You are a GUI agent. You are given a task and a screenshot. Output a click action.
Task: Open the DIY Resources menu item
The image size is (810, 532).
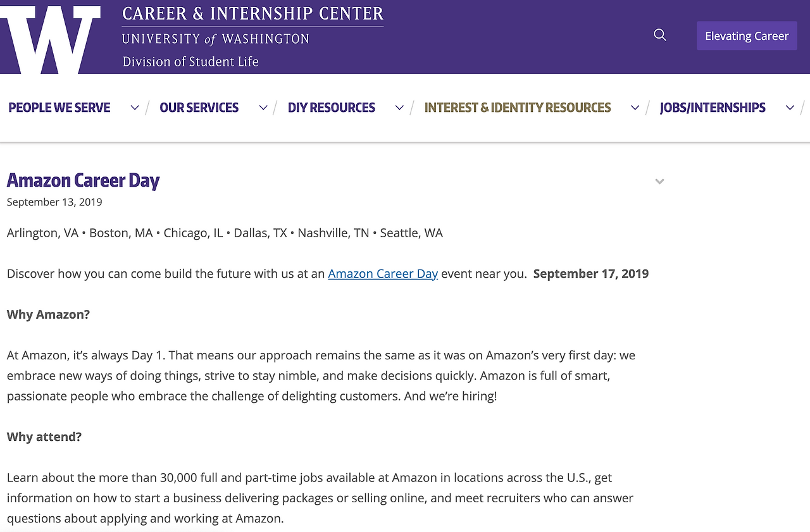[x=331, y=108]
